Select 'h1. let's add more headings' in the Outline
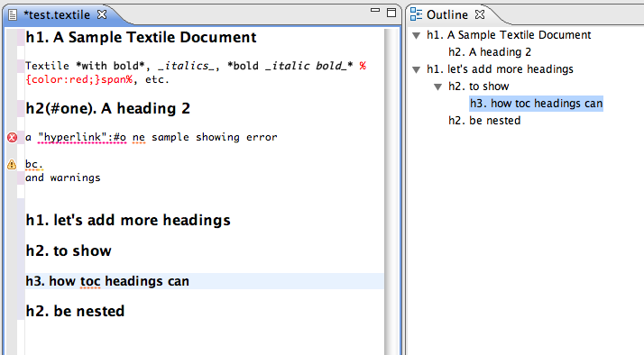Image resolution: width=644 pixels, height=355 pixels. point(500,69)
